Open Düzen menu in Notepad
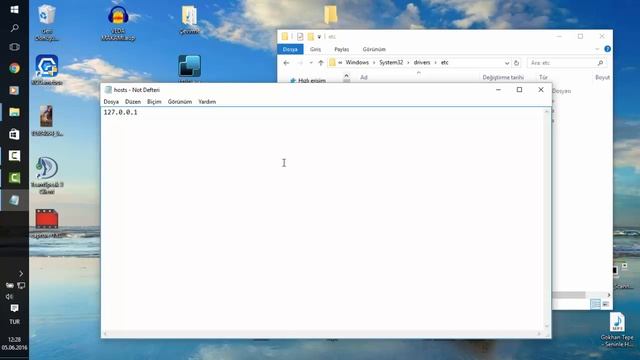 [133, 102]
